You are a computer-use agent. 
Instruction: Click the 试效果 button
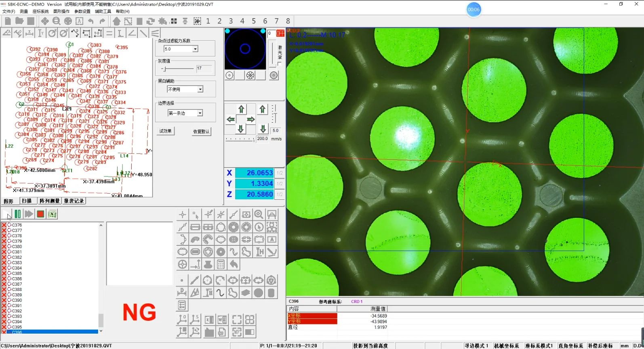coord(165,131)
